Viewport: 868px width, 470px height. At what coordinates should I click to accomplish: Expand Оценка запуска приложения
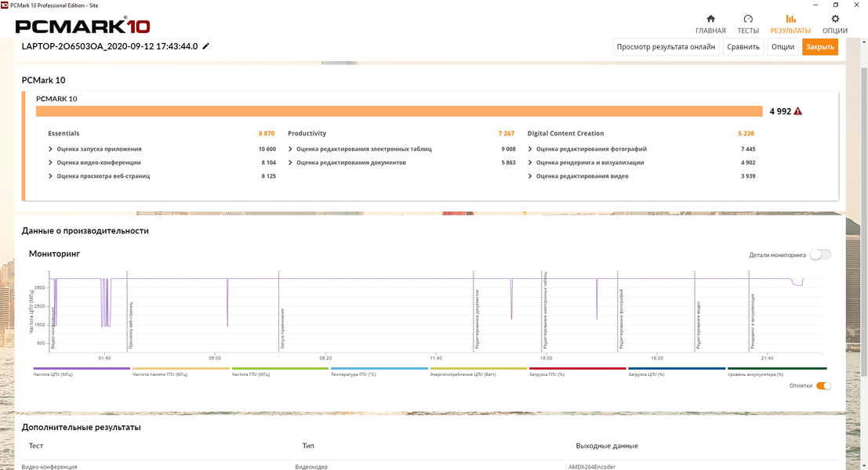click(50, 150)
